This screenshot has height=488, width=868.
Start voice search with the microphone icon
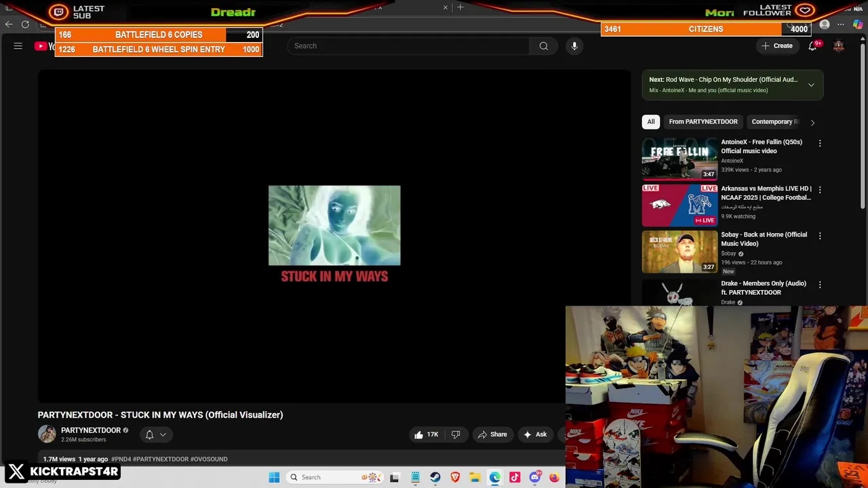[x=574, y=46]
